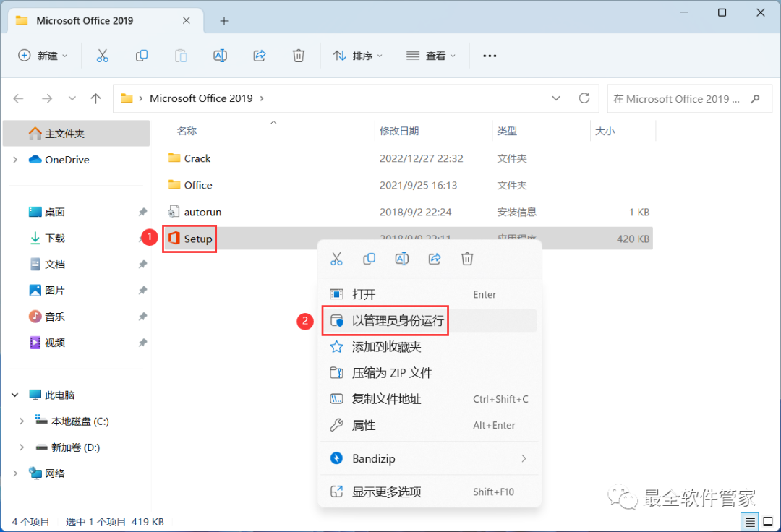Click the Share icon in the top toolbar
Screen dimensions: 781x532
click(x=260, y=56)
